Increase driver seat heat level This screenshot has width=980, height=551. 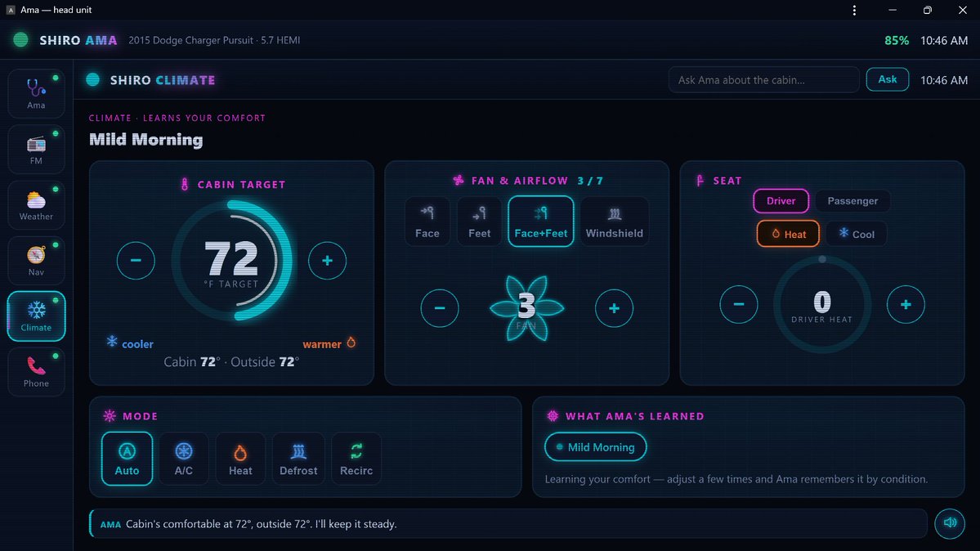pyautogui.click(x=906, y=304)
